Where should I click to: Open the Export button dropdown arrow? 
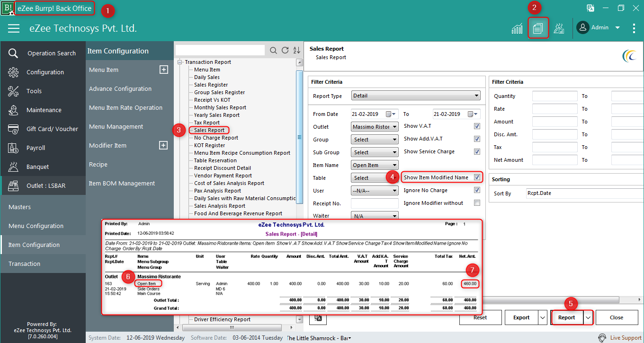click(543, 317)
